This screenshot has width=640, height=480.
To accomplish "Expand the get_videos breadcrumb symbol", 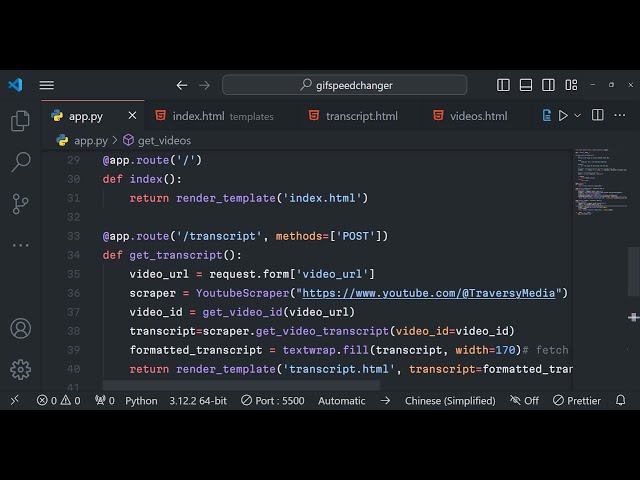I will click(163, 141).
